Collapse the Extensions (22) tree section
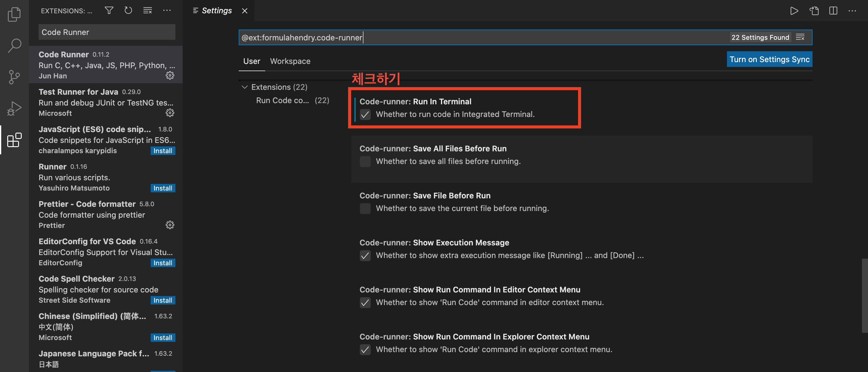 [245, 87]
